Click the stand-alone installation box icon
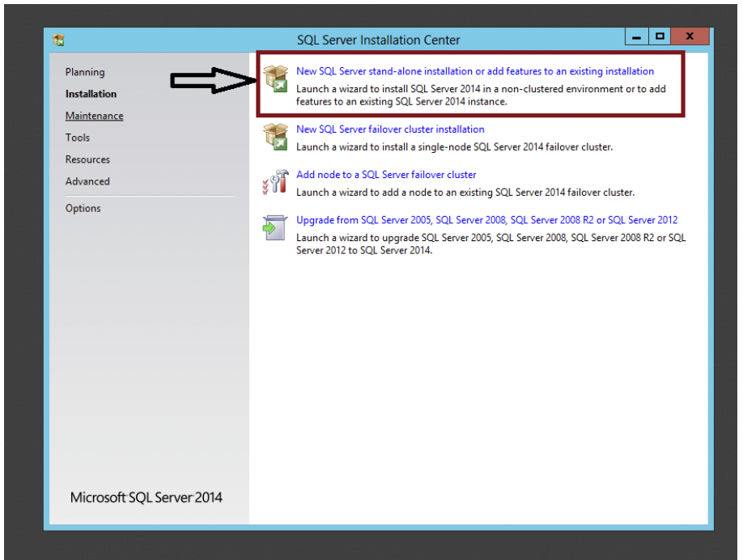Viewport: 743px width, 560px height. (275, 78)
